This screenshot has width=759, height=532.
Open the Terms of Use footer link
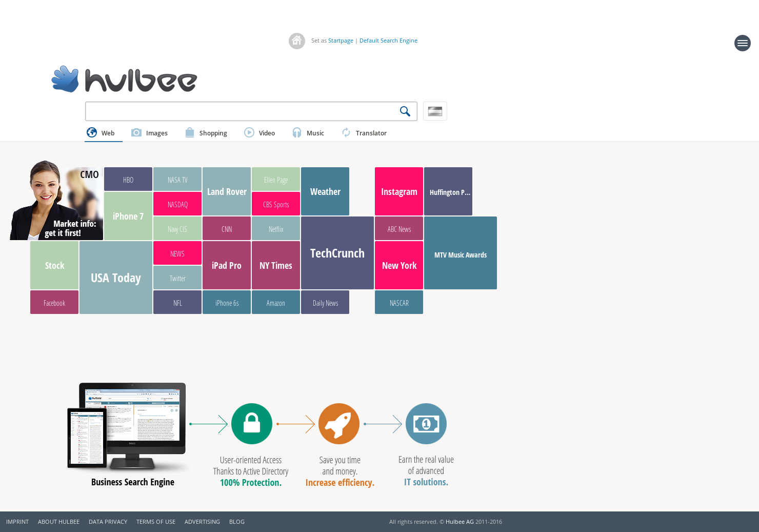pyautogui.click(x=156, y=522)
